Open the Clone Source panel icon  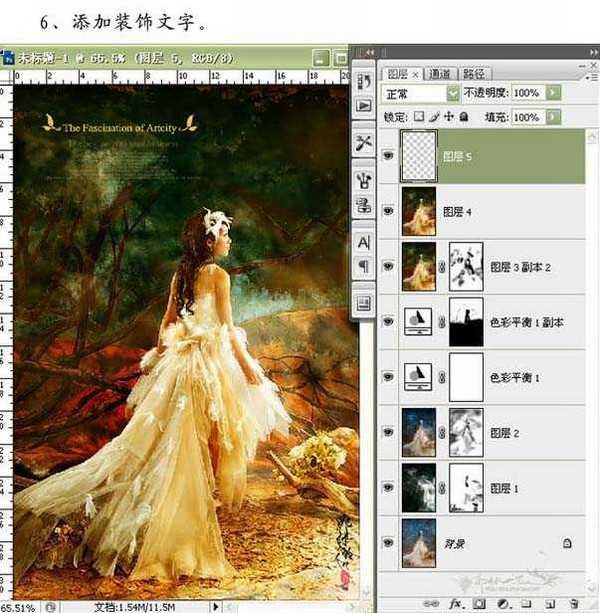point(362,205)
